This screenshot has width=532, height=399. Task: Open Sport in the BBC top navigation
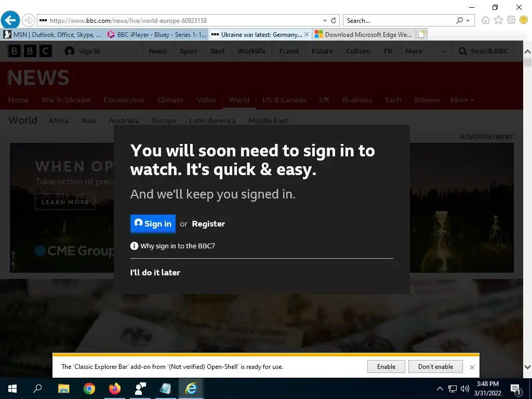188,51
